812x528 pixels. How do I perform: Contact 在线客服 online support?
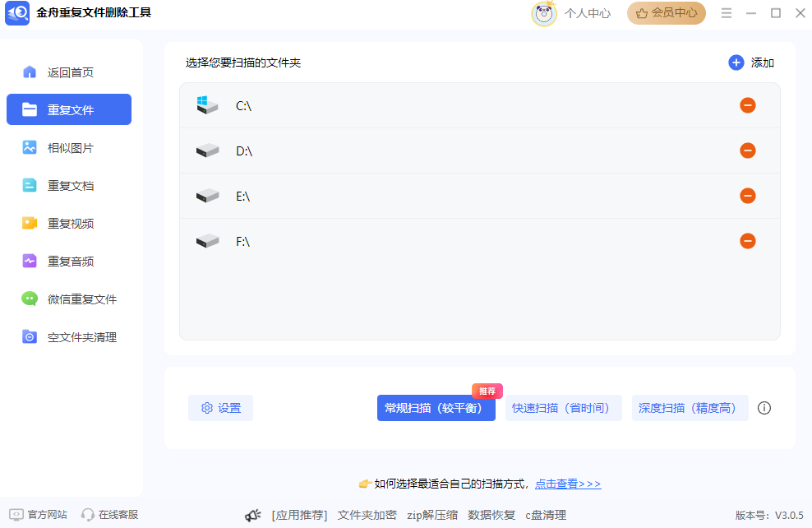110,515
